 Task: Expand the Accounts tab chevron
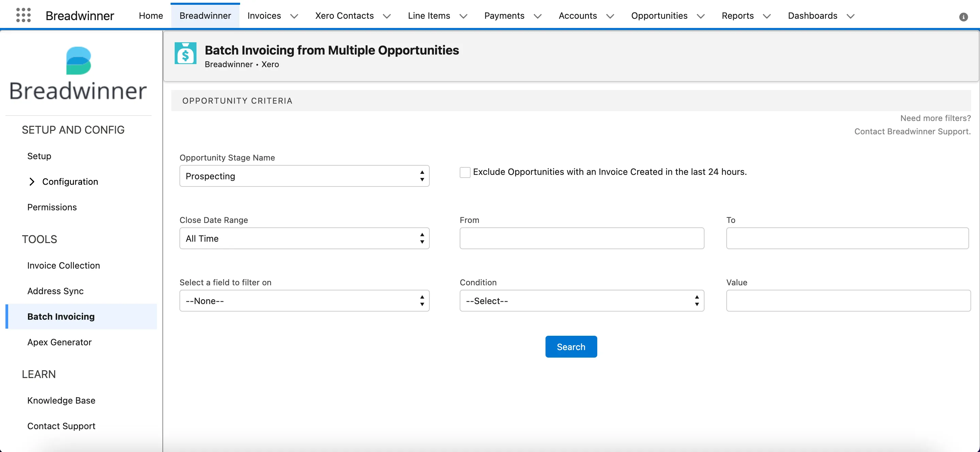[610, 16]
